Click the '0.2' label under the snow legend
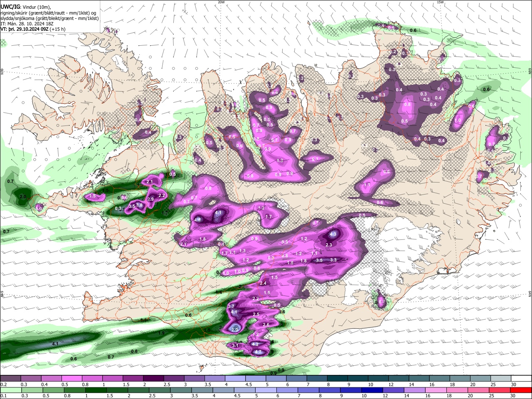The image size is (532, 399). point(3,384)
